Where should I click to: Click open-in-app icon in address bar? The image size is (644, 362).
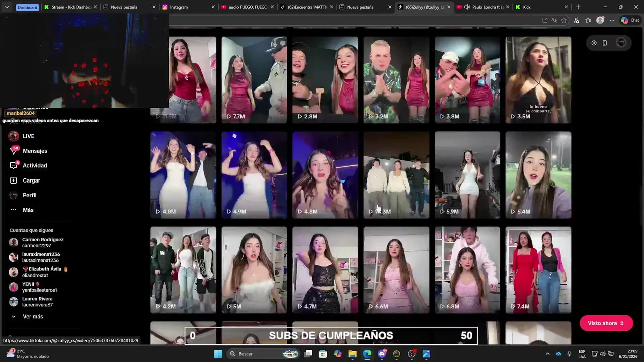[545, 20]
